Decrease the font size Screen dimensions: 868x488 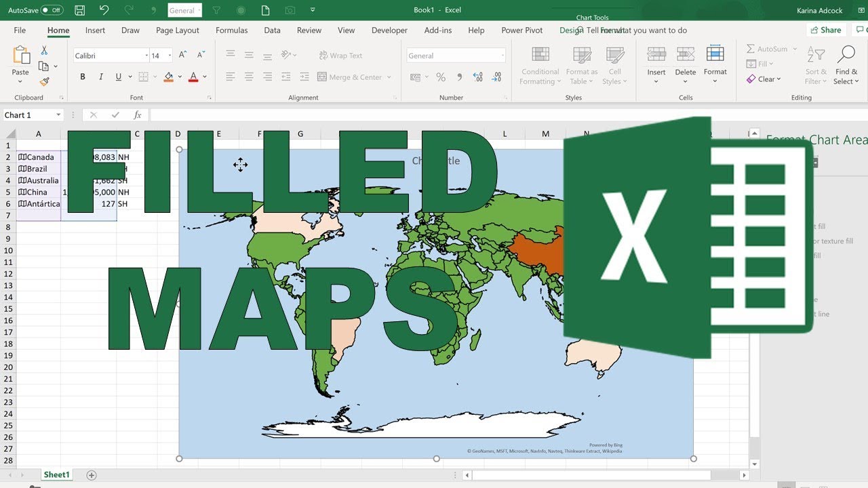(x=201, y=56)
